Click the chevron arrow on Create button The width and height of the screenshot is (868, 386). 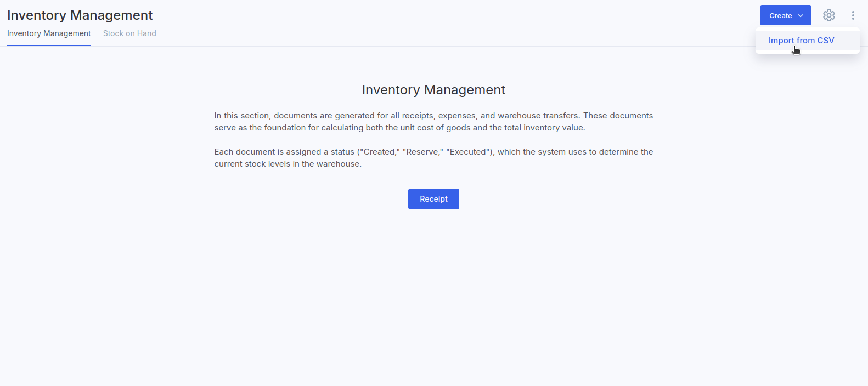tap(801, 16)
